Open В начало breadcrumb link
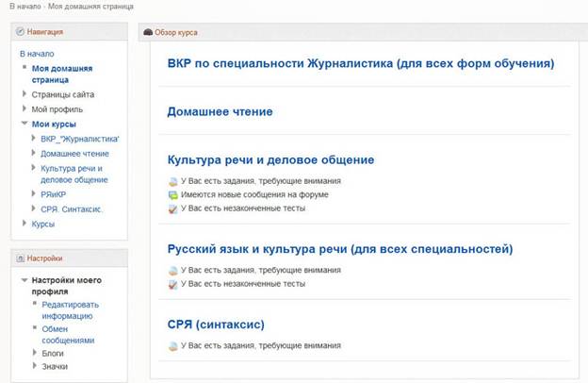This screenshot has width=588, height=383. [20, 8]
